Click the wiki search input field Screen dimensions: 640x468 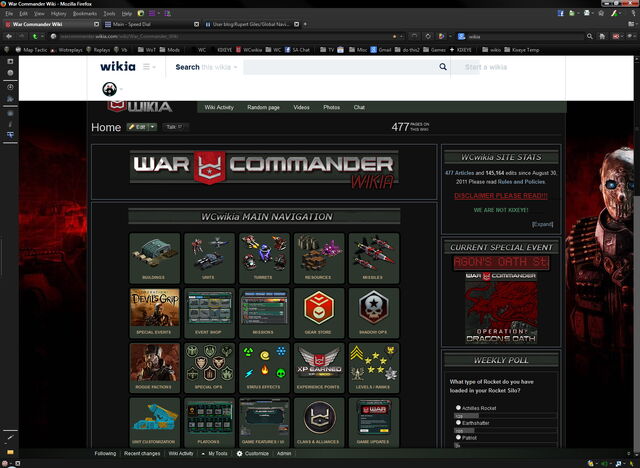coord(341,67)
